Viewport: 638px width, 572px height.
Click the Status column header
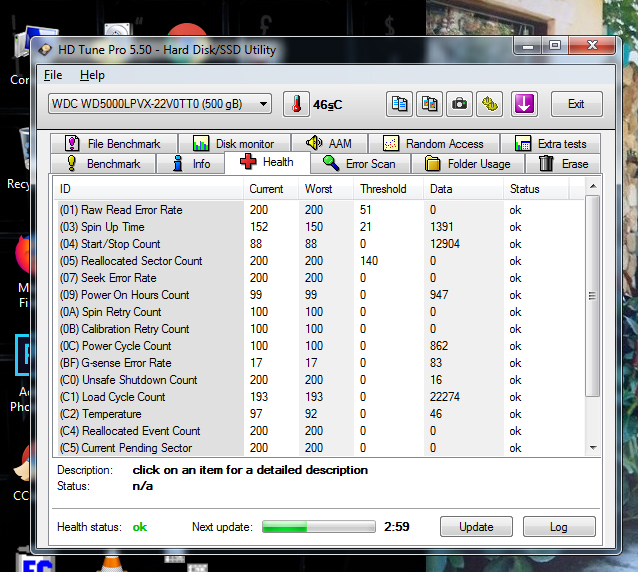[536, 189]
